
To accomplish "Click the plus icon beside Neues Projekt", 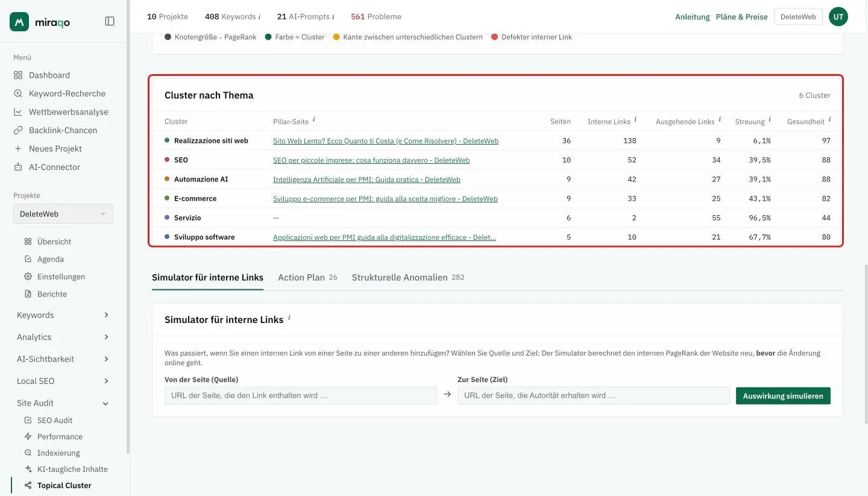I will (18, 149).
